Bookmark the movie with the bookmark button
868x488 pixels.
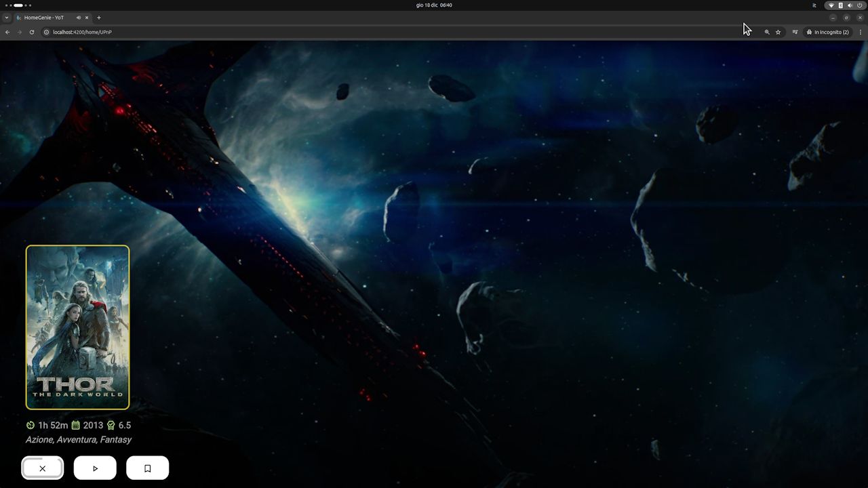tap(147, 468)
